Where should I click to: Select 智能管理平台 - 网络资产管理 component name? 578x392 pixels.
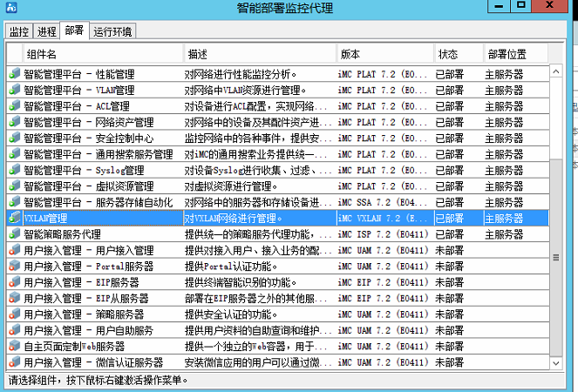[89, 122]
